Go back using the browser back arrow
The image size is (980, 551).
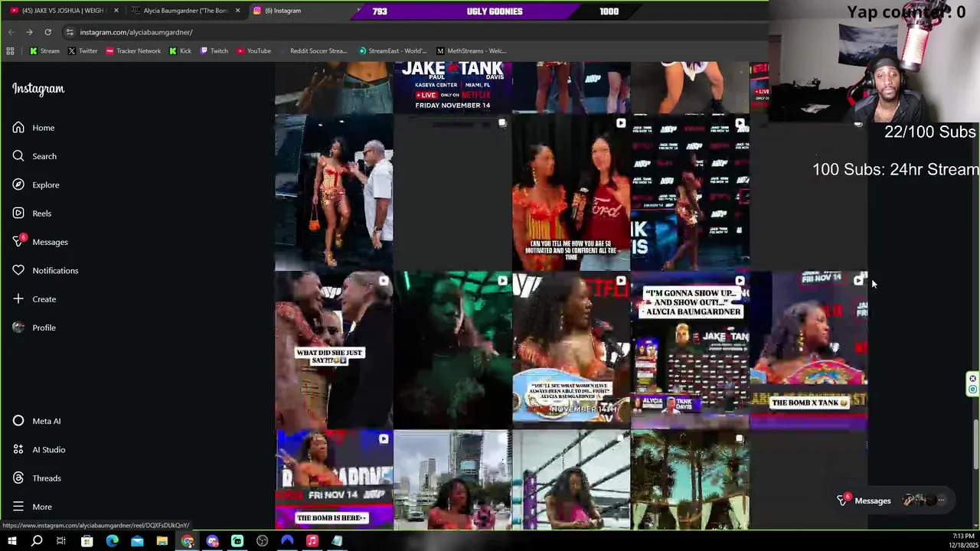(11, 32)
